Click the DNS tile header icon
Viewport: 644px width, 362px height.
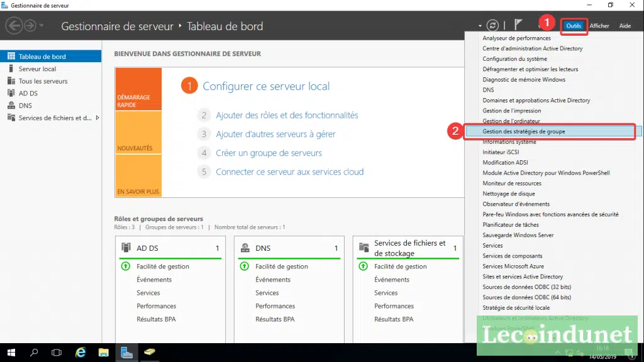tap(245, 248)
